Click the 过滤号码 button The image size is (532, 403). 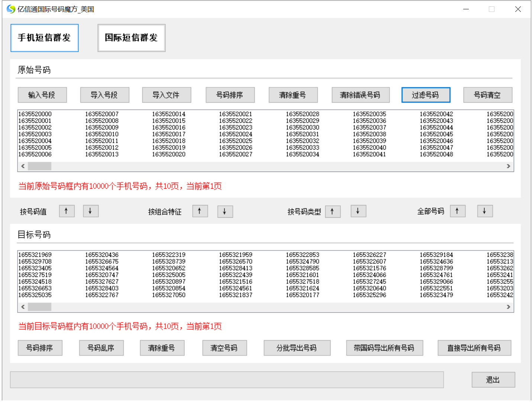[x=425, y=95]
